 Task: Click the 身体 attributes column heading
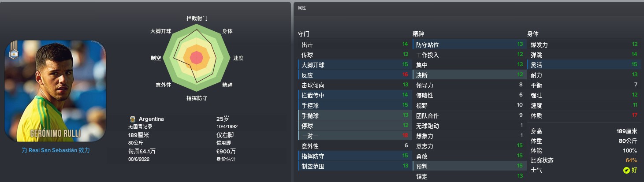pyautogui.click(x=533, y=34)
